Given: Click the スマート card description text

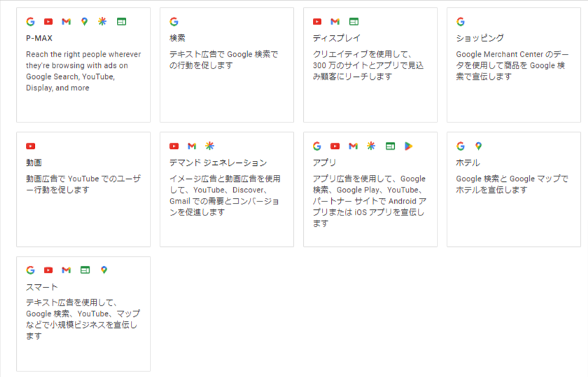Looking at the screenshot, I should coord(81,319).
